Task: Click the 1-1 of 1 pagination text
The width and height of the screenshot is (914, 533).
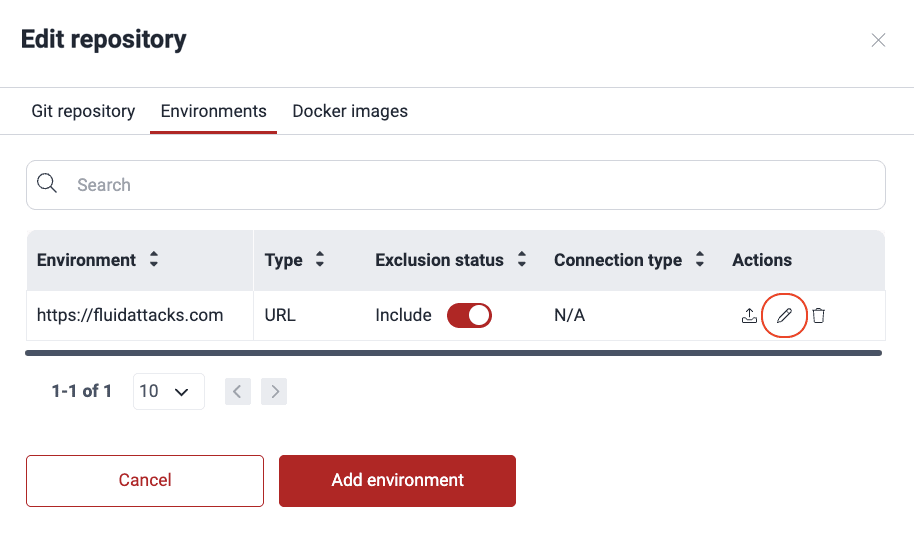Action: click(82, 391)
